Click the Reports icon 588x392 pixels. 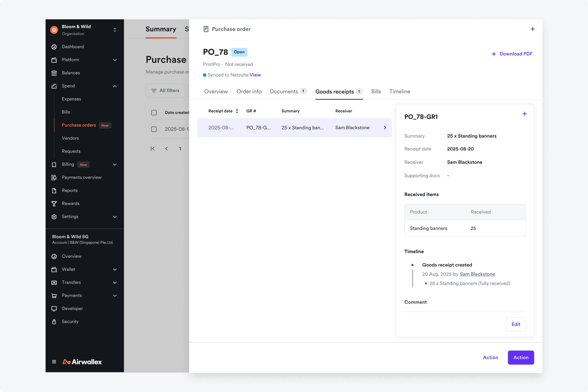click(x=54, y=190)
